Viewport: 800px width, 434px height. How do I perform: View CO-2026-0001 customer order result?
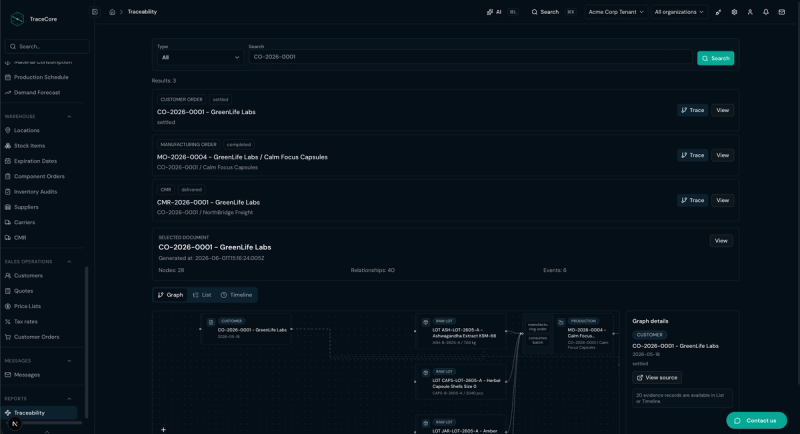point(722,110)
